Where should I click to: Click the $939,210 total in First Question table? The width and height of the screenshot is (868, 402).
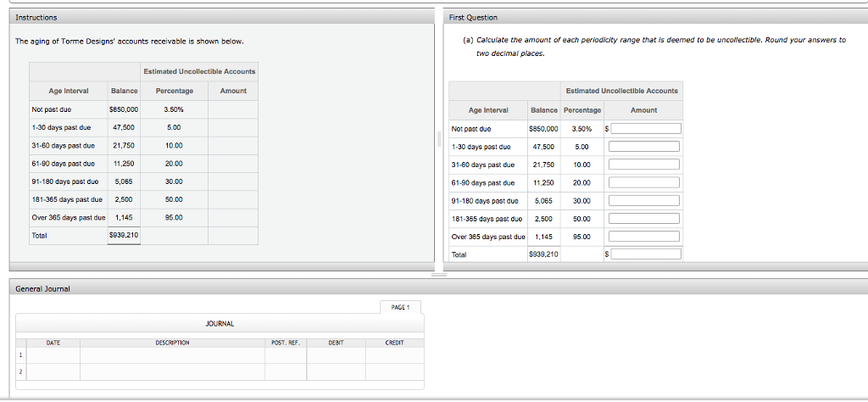click(544, 254)
